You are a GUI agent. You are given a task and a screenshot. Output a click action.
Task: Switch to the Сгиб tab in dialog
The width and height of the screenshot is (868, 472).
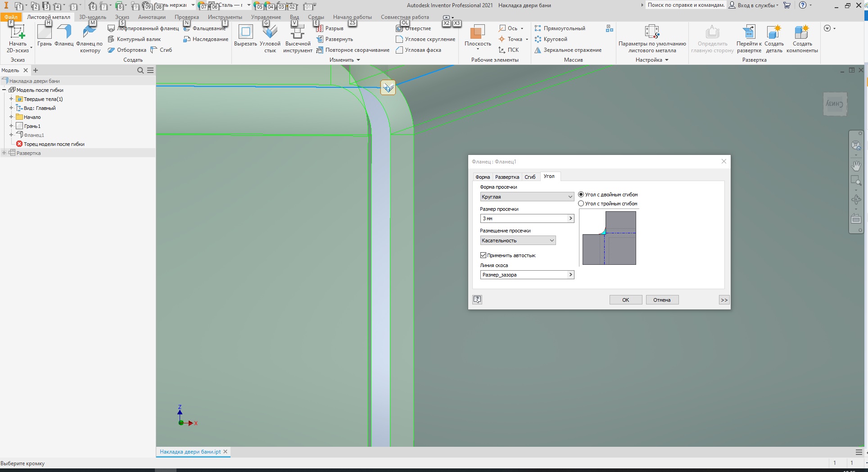pos(530,177)
